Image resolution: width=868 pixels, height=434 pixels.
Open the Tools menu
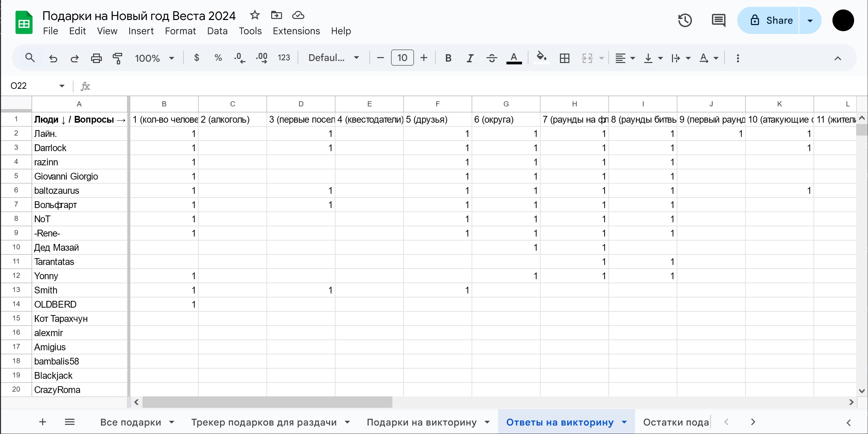(250, 31)
